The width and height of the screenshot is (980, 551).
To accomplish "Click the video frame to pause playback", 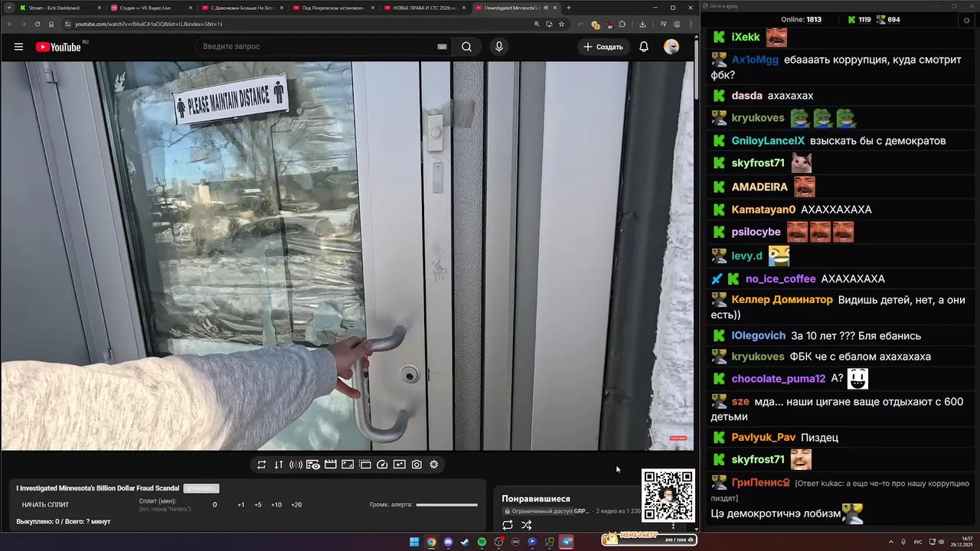I will tap(347, 256).
